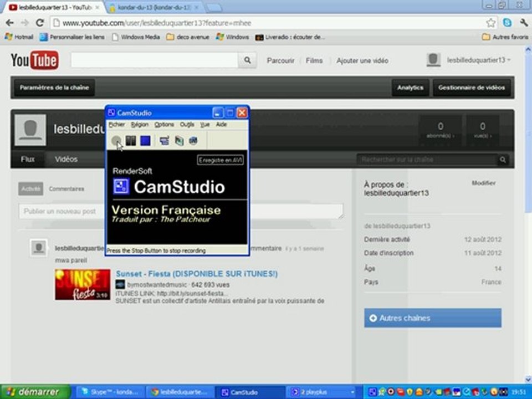Open Paramètres de la chaîne
The height and width of the screenshot is (399, 532).
coord(54,88)
